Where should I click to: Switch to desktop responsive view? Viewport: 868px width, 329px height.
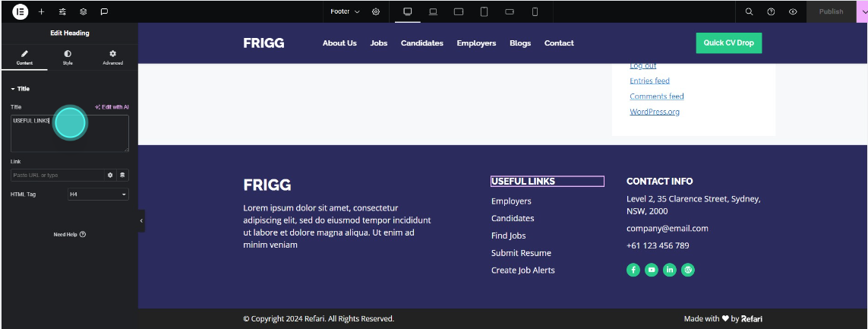408,11
